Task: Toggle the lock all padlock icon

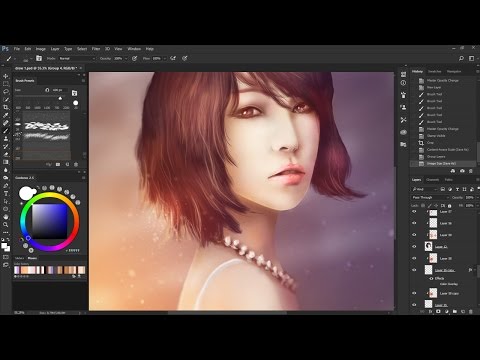Action: [x=450, y=206]
